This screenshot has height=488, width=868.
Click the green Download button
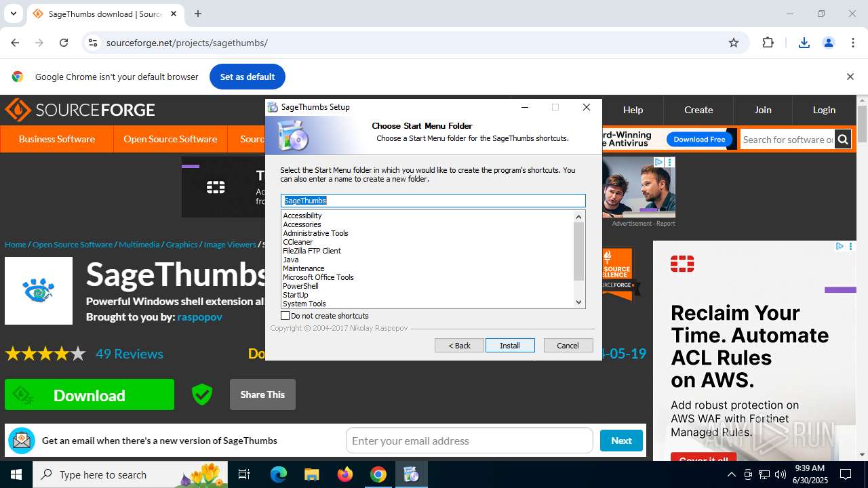coord(90,395)
